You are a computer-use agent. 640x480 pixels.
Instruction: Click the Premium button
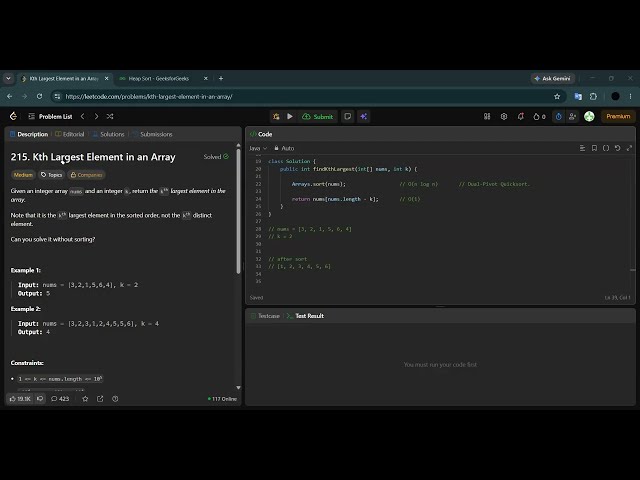(618, 116)
